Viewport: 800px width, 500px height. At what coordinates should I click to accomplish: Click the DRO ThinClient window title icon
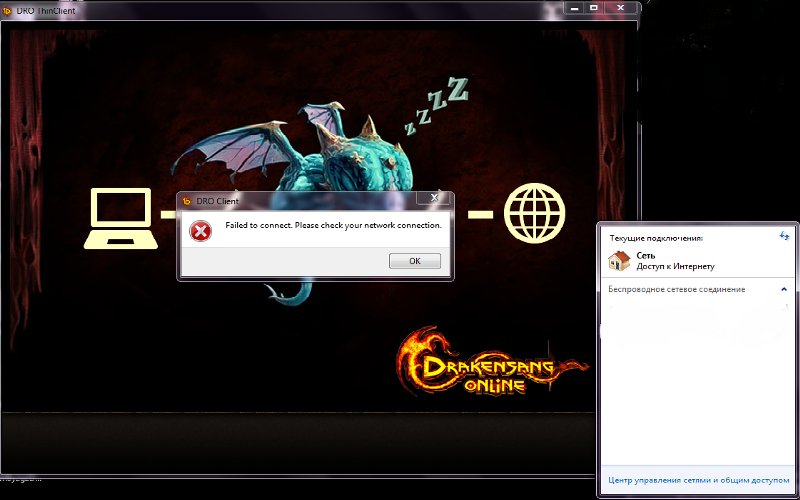pyautogui.click(x=6, y=8)
